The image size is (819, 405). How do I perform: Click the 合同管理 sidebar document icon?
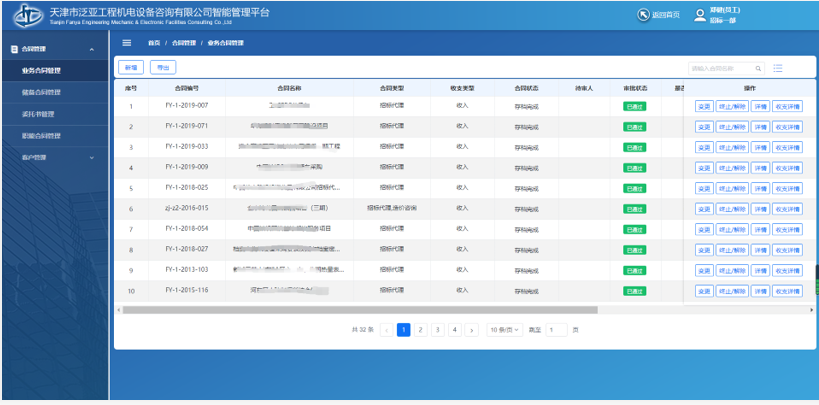(x=13, y=49)
